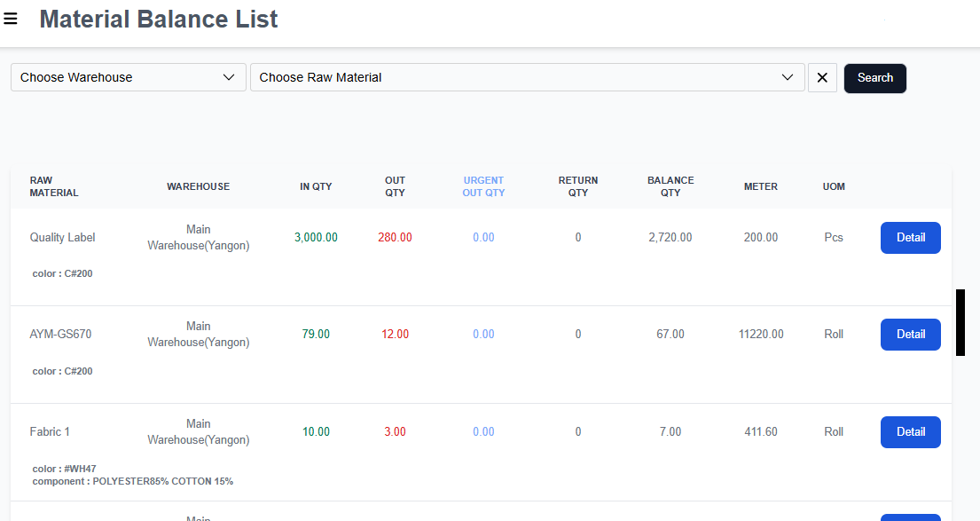This screenshot has width=980, height=521.
Task: Click the In Qty column header
Action: 316,186
